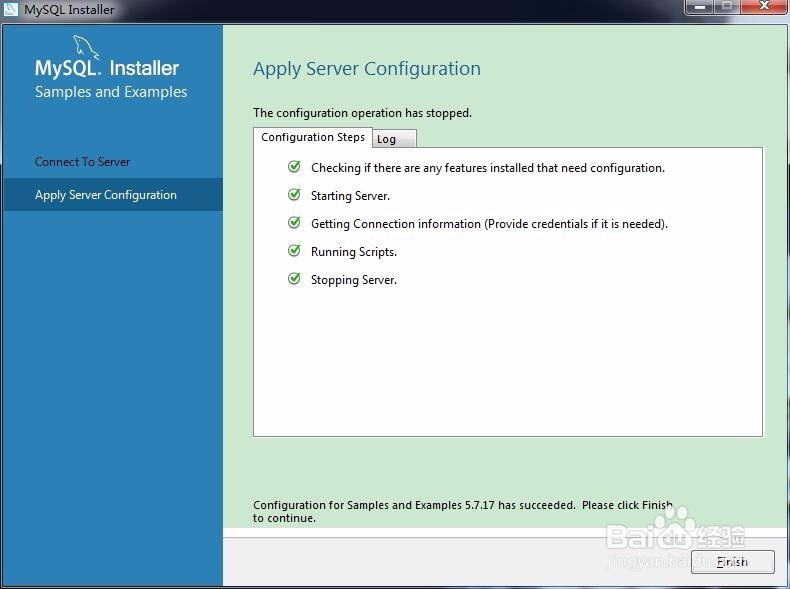Click the MySQL Installer title bar icon
790x589 pixels.
[x=11, y=9]
